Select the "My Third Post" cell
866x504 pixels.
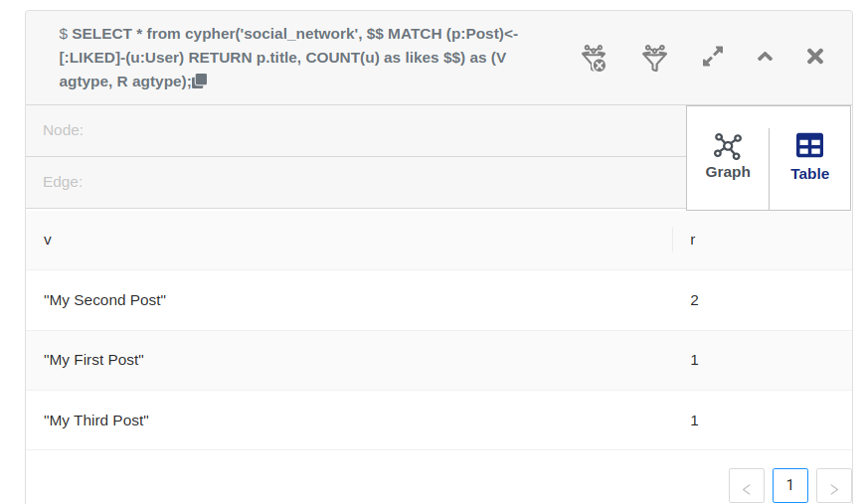point(95,420)
